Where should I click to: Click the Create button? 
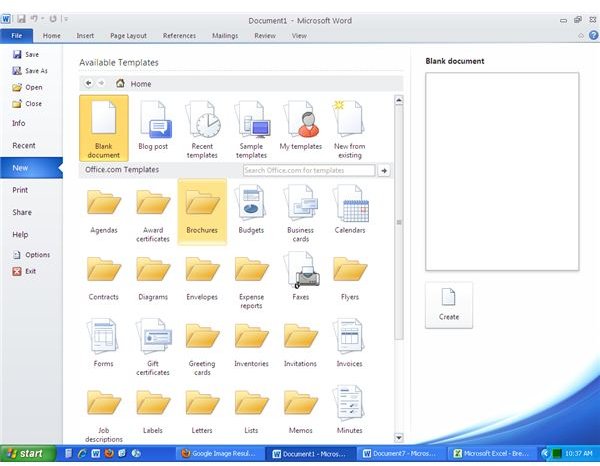449,305
